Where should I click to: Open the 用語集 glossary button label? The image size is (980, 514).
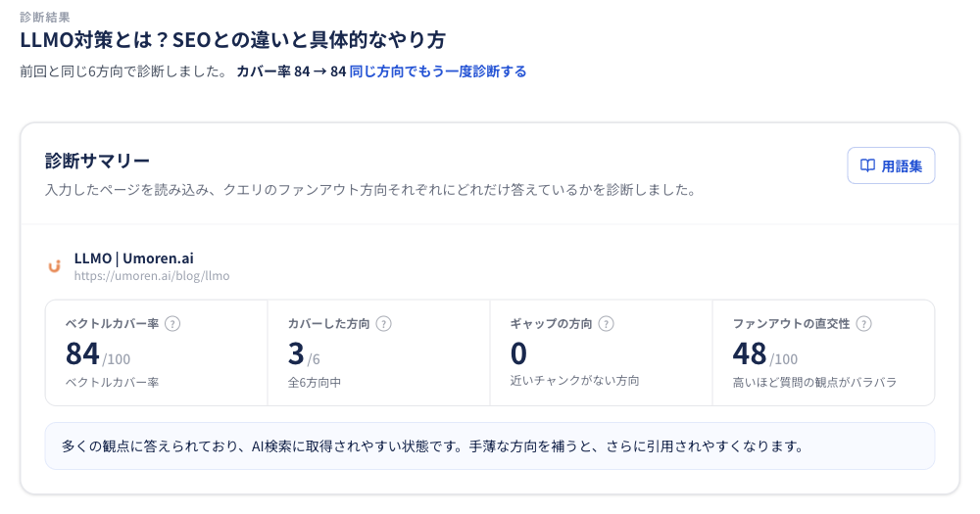click(902, 166)
